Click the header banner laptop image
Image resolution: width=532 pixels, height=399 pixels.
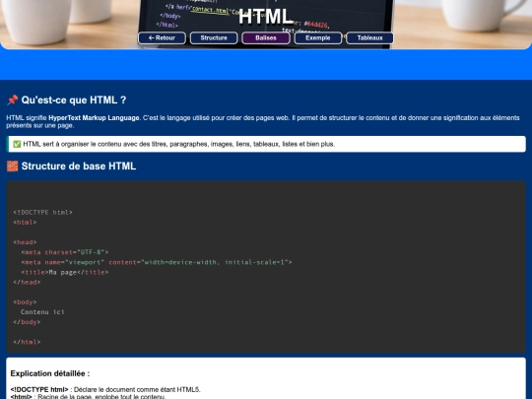click(x=266, y=25)
